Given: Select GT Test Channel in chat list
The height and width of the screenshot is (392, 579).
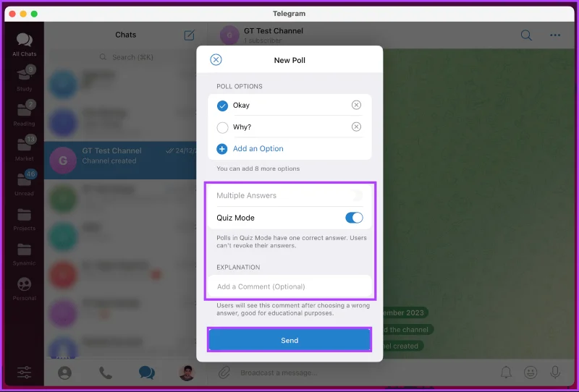Looking at the screenshot, I should (x=120, y=160).
